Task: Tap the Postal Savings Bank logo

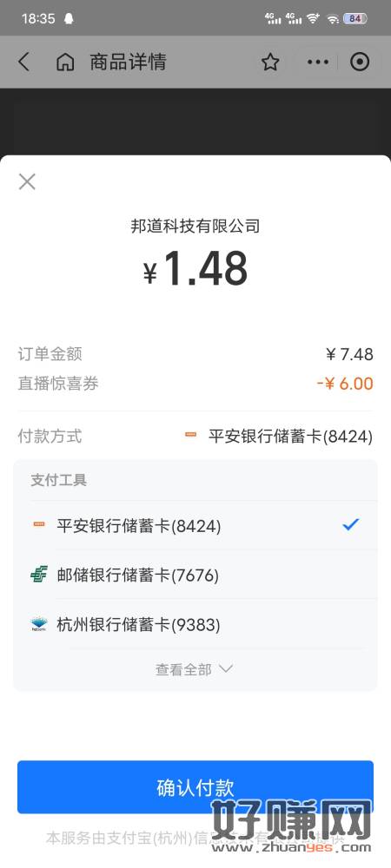Action: coord(39,575)
